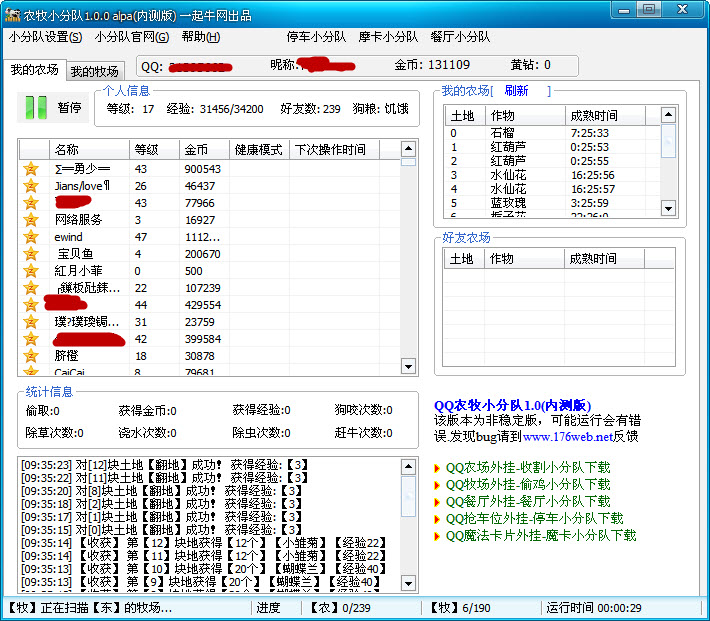
Task: Select the 石榴 row in crop list
Action: pyautogui.click(x=502, y=133)
